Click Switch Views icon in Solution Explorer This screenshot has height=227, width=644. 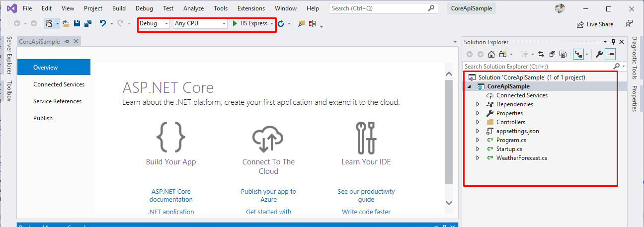click(x=503, y=54)
